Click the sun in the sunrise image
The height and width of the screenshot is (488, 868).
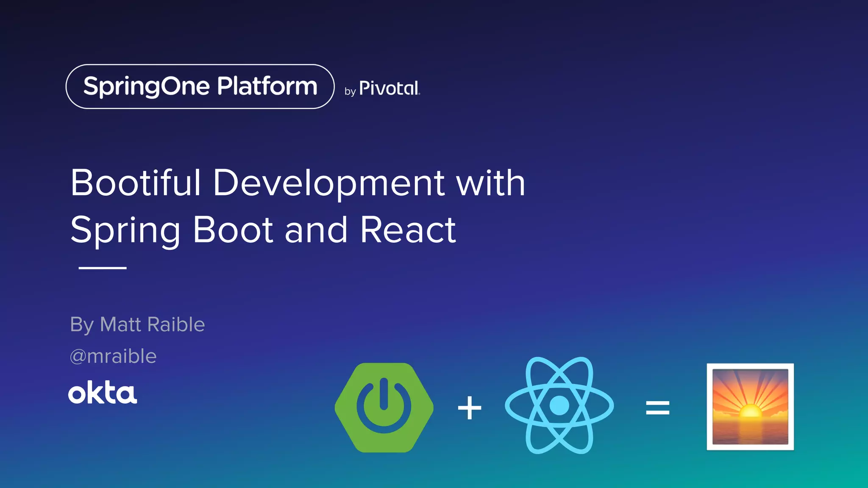(x=750, y=411)
